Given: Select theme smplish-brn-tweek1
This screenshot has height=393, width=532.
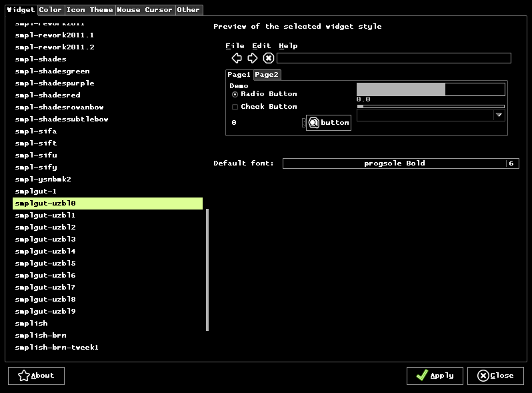Looking at the screenshot, I should (107, 348).
